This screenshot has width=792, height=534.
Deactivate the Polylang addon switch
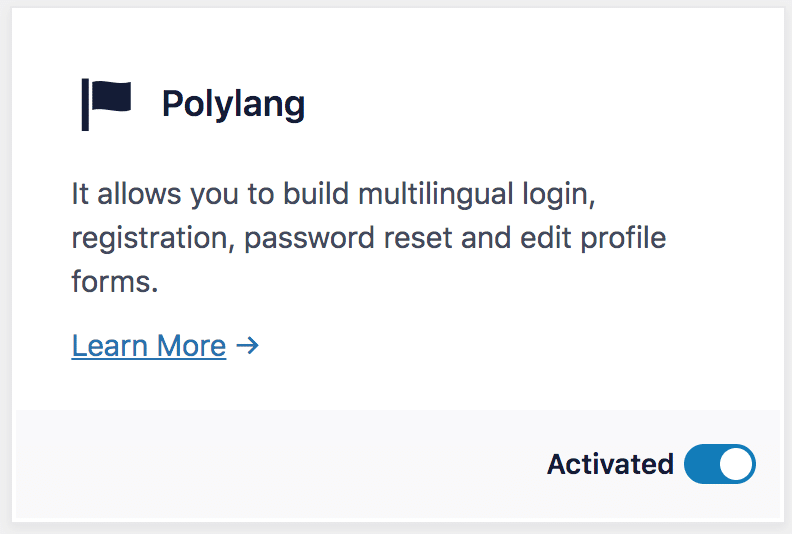720,464
